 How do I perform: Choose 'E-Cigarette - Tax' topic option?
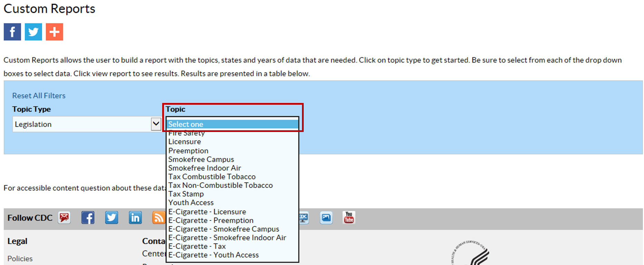click(197, 246)
